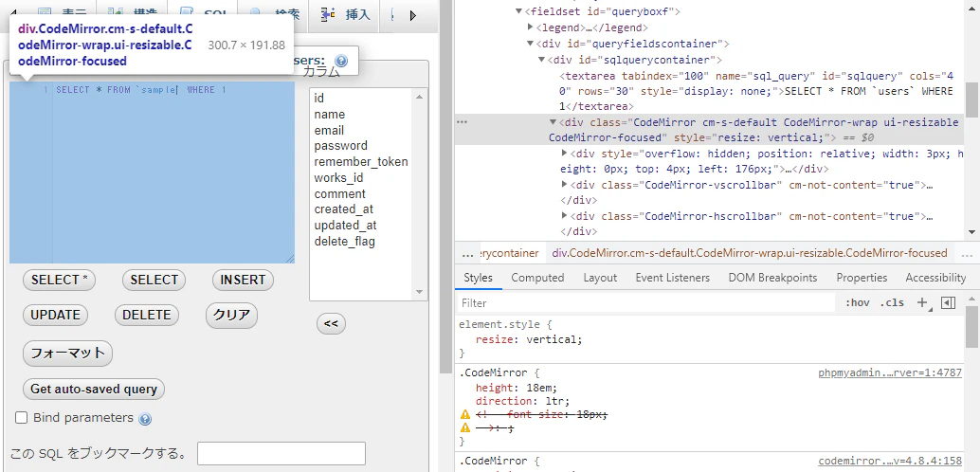Switch to the DOM Breakpoints tab

pyautogui.click(x=772, y=278)
